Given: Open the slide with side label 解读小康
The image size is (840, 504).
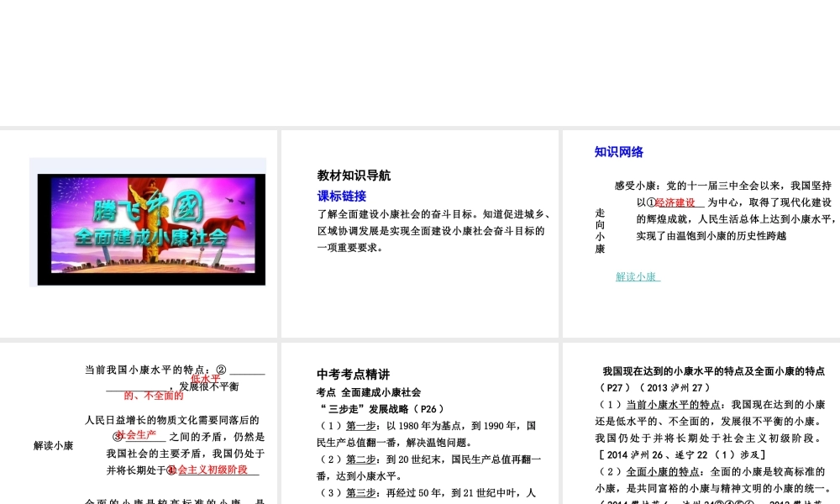Looking at the screenshot, I should [x=139, y=423].
